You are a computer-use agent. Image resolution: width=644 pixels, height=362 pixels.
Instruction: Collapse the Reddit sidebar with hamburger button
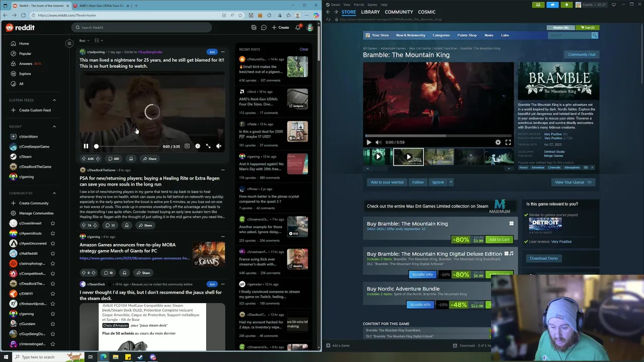pyautogui.click(x=69, y=43)
